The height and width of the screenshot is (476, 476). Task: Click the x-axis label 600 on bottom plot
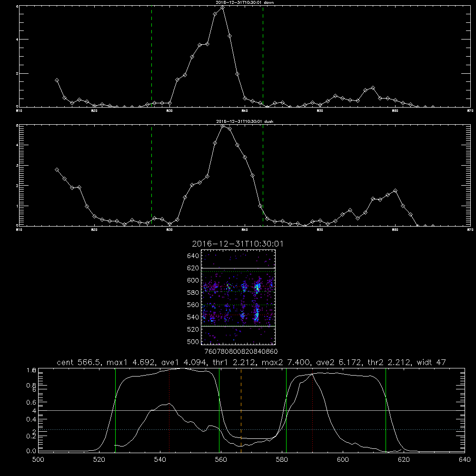(x=343, y=460)
